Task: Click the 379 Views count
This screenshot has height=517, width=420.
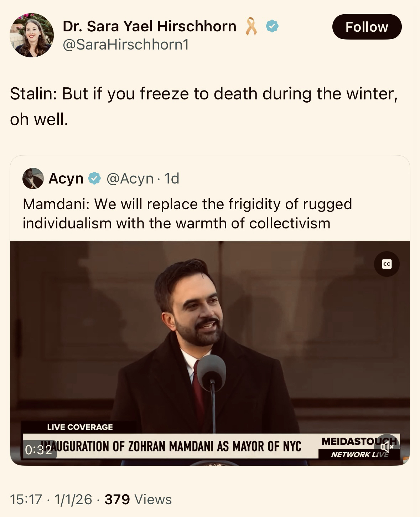Action: tap(138, 499)
